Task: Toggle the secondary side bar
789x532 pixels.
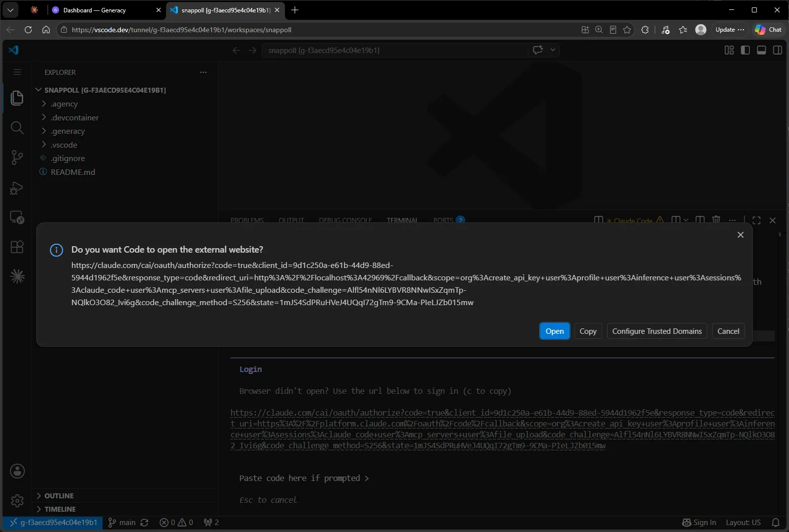Action: click(778, 50)
